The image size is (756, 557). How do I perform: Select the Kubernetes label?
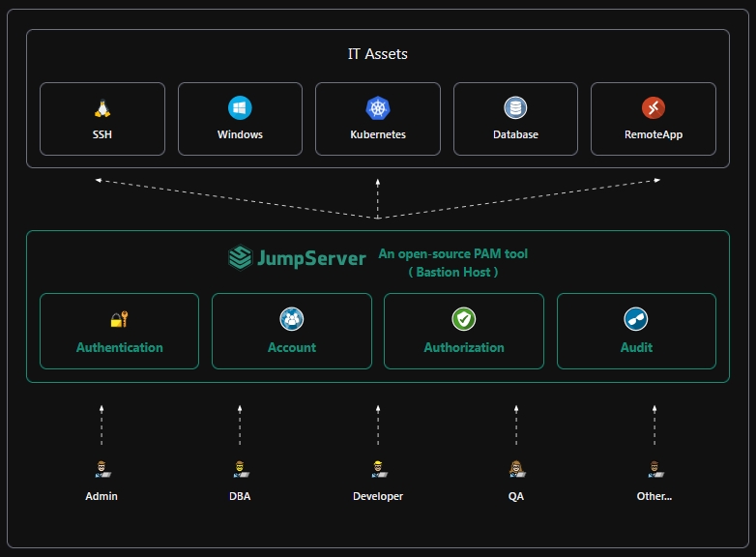click(x=378, y=134)
